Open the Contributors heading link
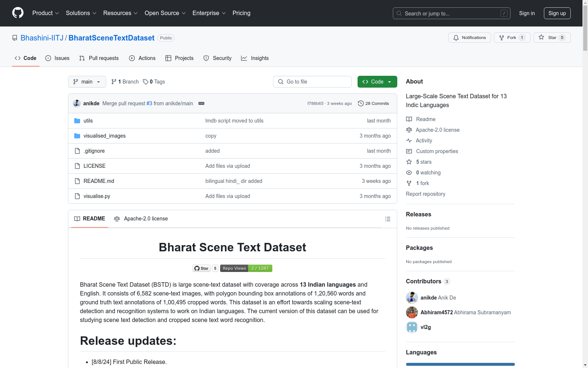This screenshot has width=588, height=368. click(x=428, y=281)
